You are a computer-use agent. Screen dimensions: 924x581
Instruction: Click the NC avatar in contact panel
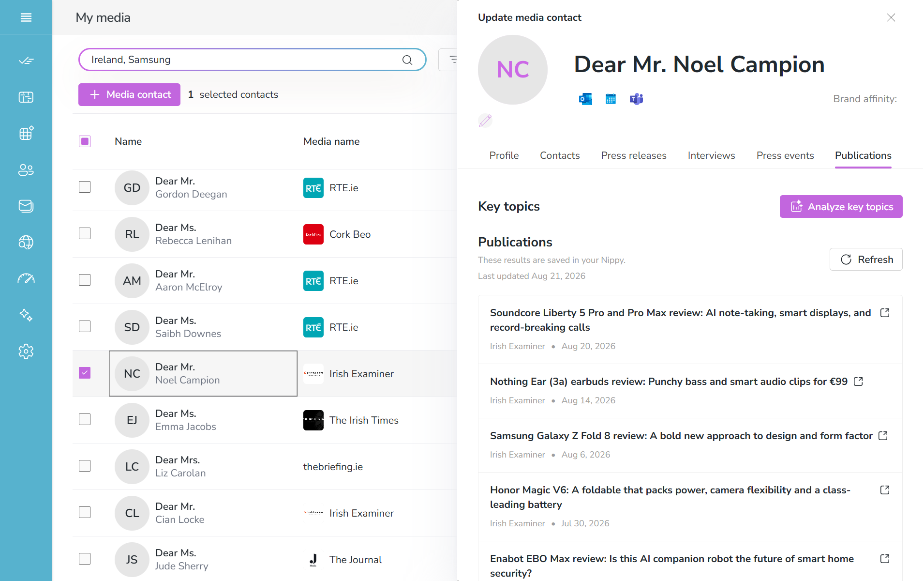513,70
